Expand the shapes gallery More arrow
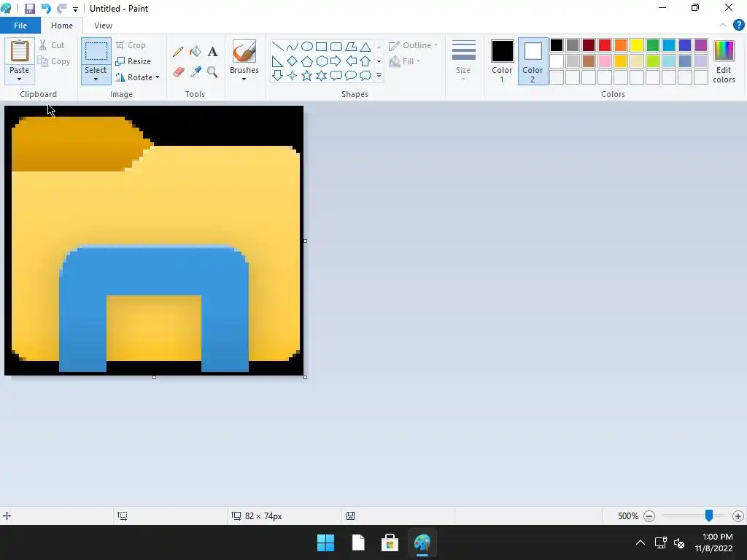 [379, 75]
